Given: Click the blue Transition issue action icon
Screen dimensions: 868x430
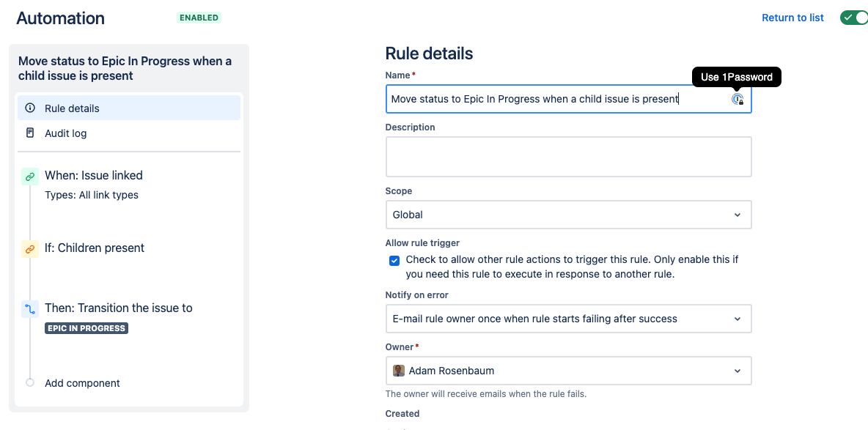Looking at the screenshot, I should (x=30, y=309).
